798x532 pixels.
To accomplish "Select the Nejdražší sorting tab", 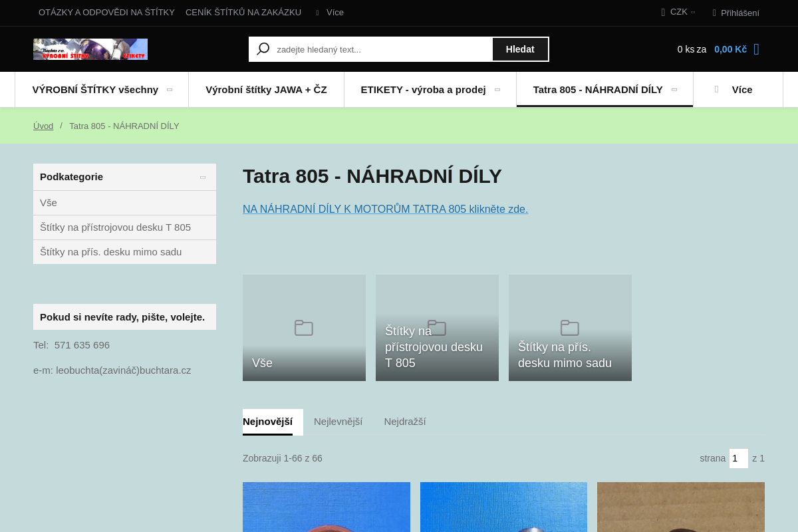I will [404, 422].
